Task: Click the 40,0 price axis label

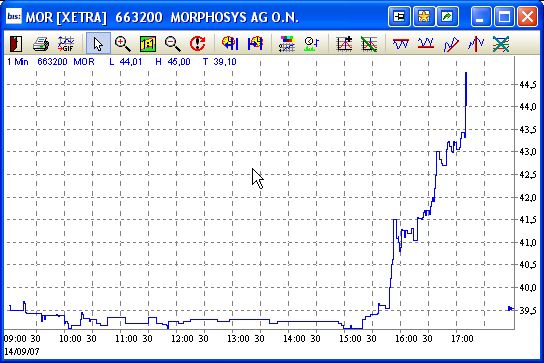Action: (x=528, y=287)
